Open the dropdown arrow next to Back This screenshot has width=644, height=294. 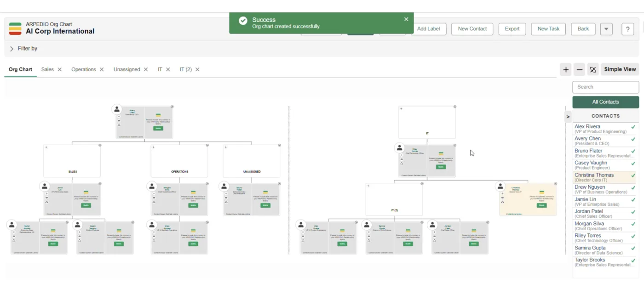[x=606, y=29]
